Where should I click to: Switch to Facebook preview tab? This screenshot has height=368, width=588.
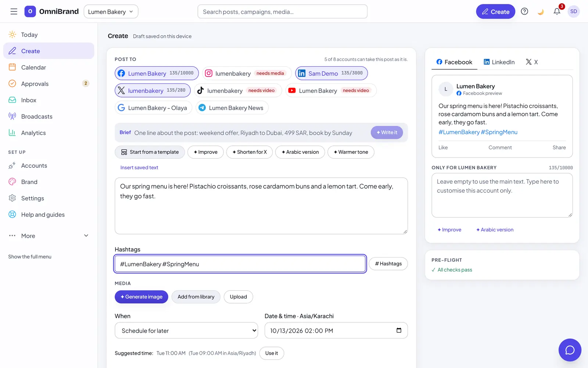(x=454, y=62)
